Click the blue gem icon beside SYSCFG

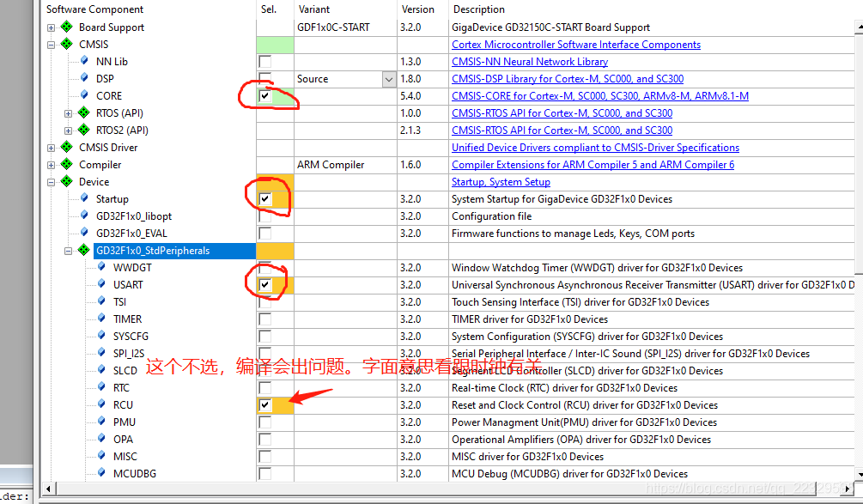click(101, 335)
